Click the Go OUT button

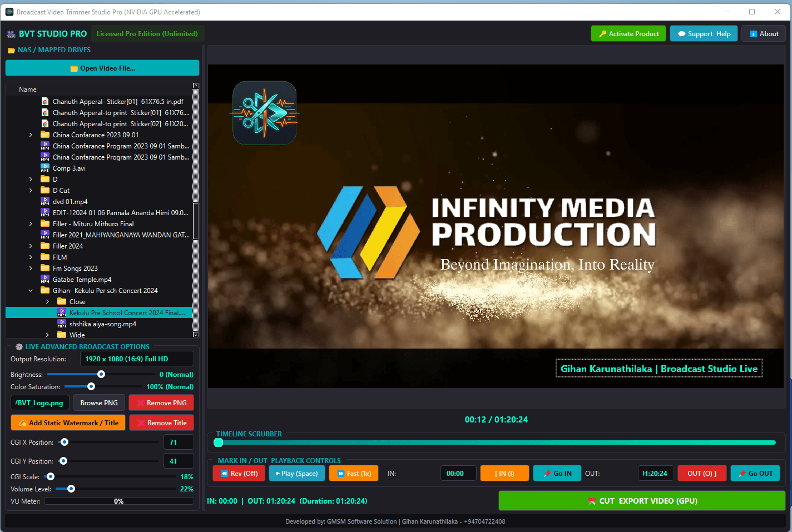tap(755, 474)
